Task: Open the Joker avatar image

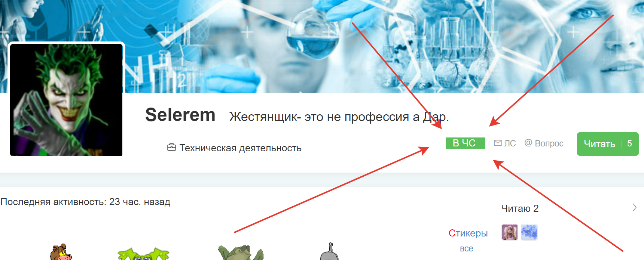Action: click(66, 100)
